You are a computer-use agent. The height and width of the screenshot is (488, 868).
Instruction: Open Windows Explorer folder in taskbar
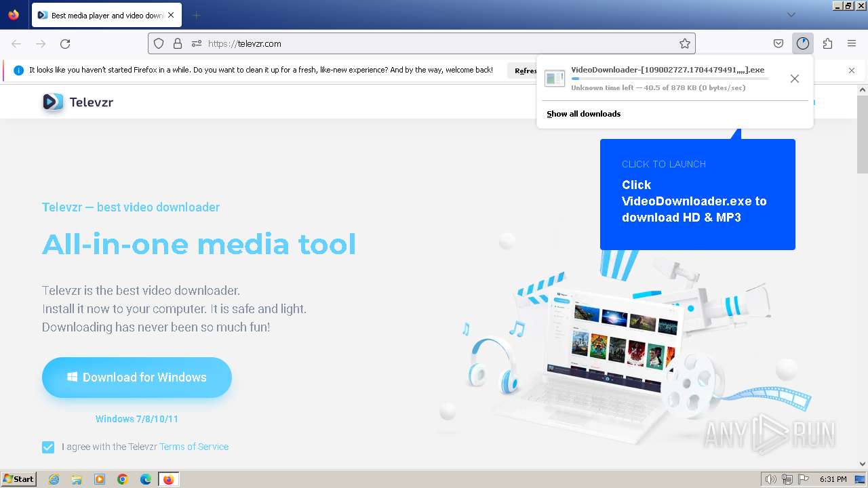(x=77, y=479)
